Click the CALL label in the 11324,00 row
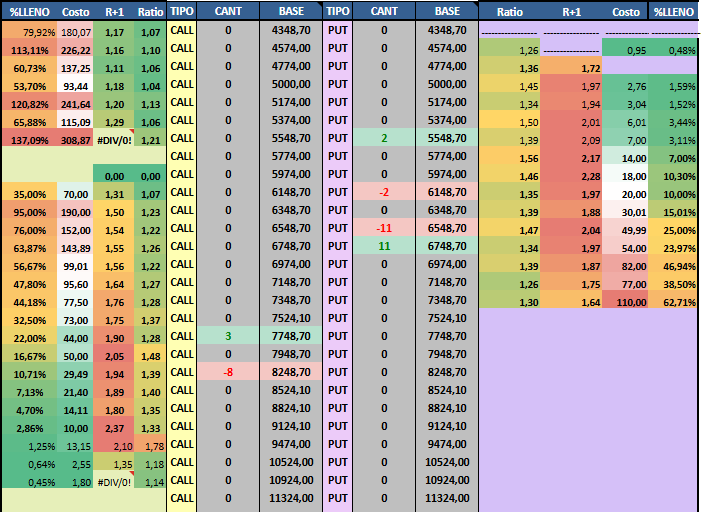The width and height of the screenshot is (701, 512). point(182,498)
